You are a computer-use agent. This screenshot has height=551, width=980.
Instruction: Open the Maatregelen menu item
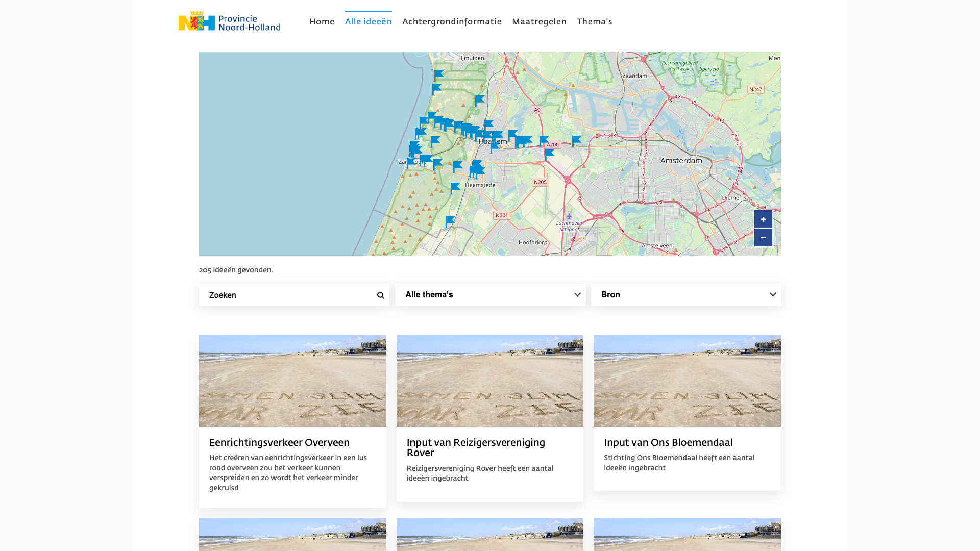click(x=539, y=21)
